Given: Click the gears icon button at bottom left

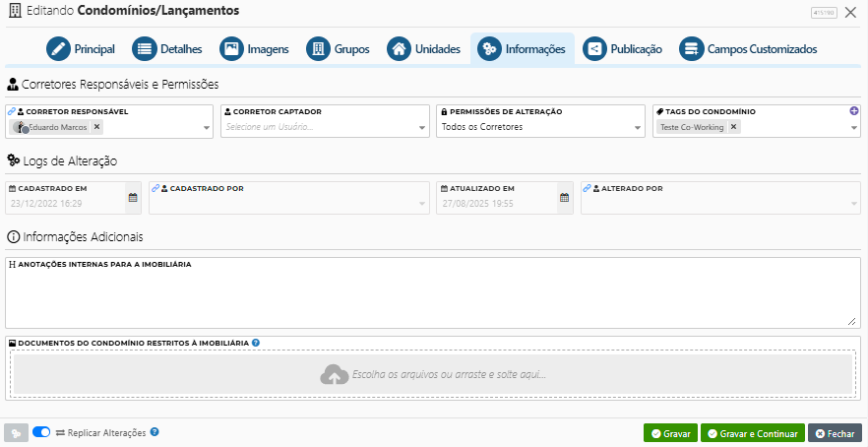Looking at the screenshot, I should coord(16,433).
